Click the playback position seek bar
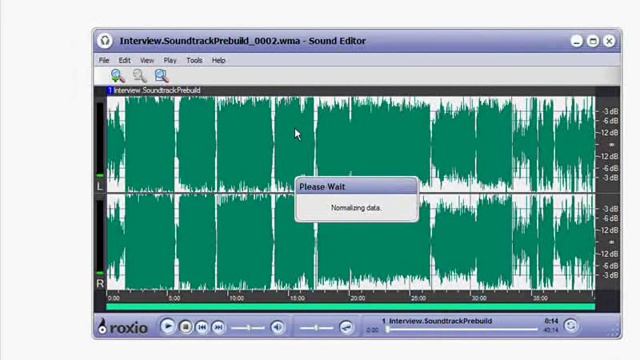 tap(462, 329)
